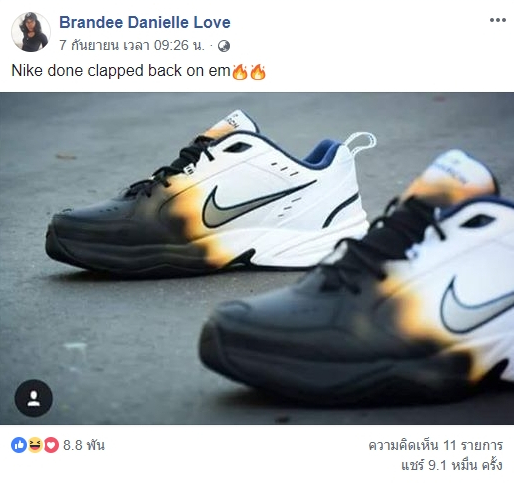Image resolution: width=514 pixels, height=483 pixels.
Task: Click the red heart Love reaction icon
Action: coord(51,445)
